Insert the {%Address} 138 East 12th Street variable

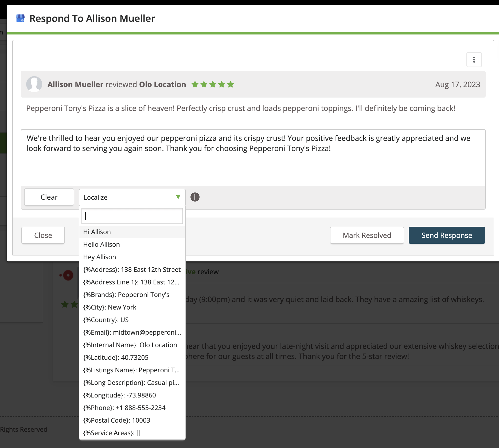click(132, 269)
